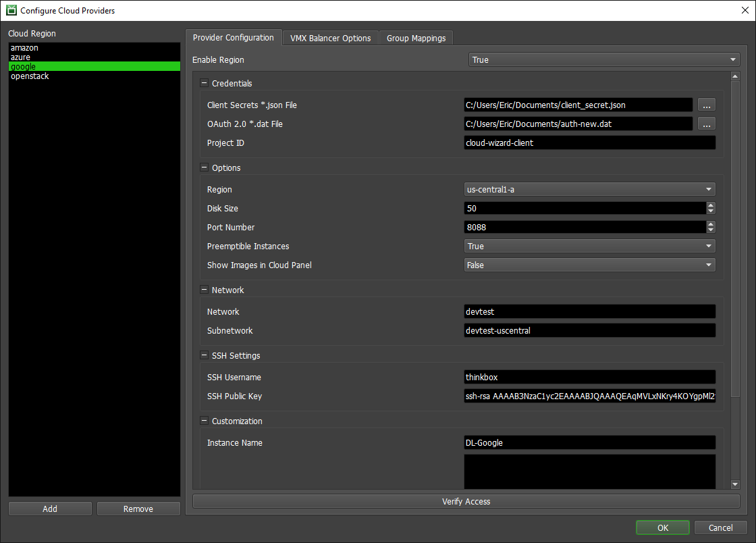Increase Port Number with up arrow

click(x=711, y=224)
